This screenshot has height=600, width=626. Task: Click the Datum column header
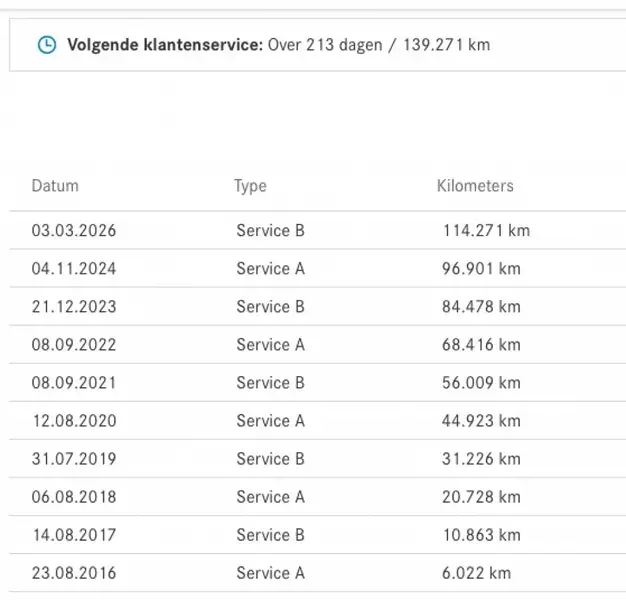point(55,186)
